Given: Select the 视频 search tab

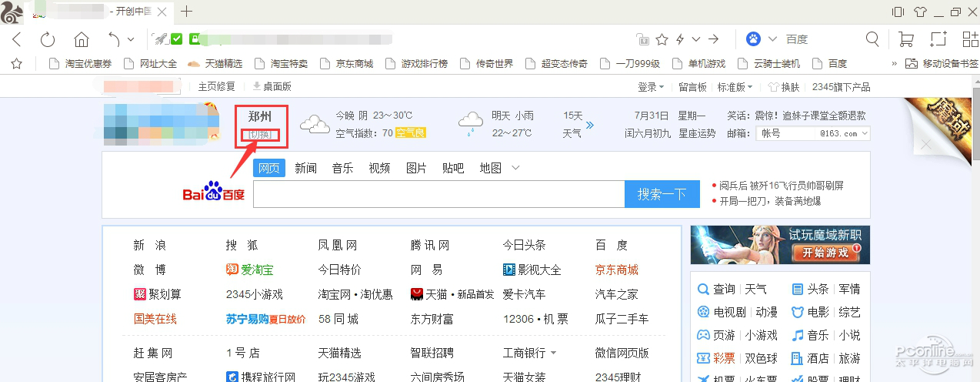Looking at the screenshot, I should tap(379, 168).
